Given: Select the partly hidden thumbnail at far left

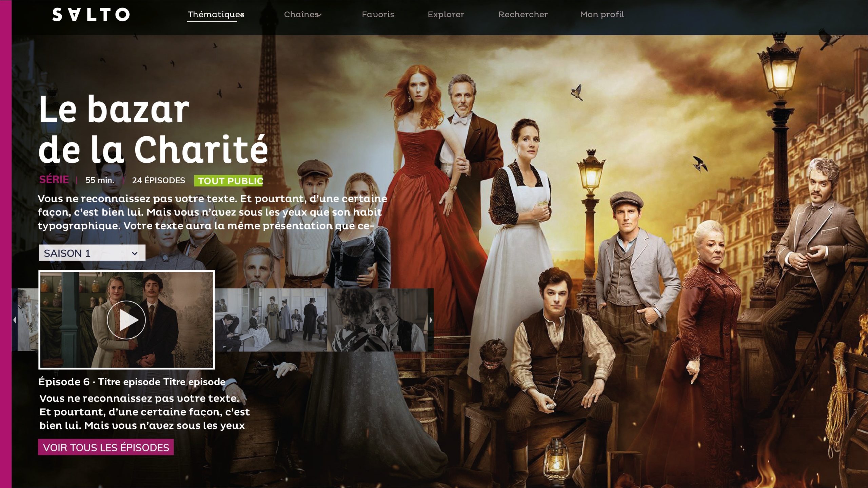Looking at the screenshot, I should tap(28, 320).
